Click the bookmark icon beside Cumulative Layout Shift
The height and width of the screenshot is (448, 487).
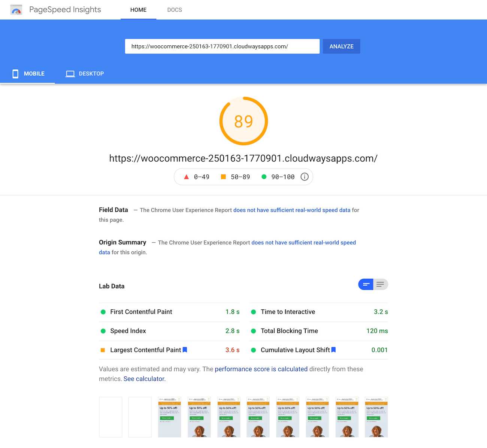point(333,349)
